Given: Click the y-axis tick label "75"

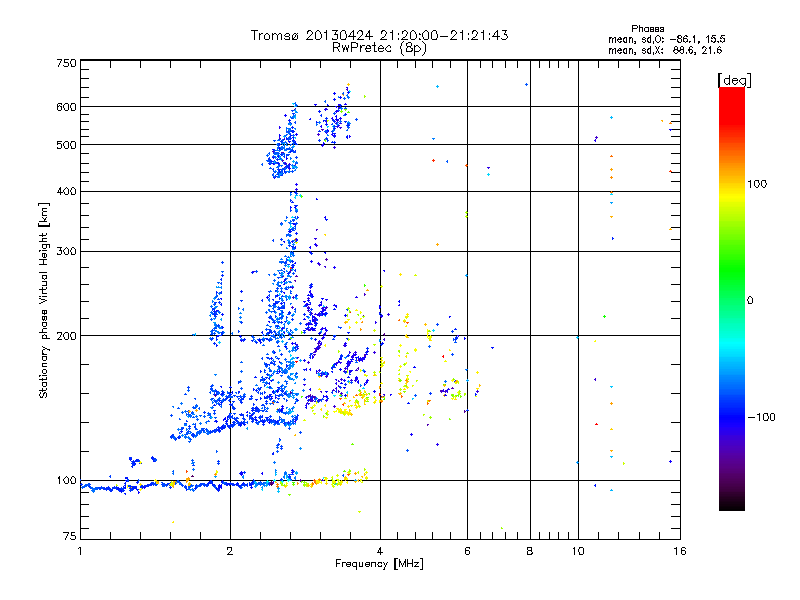Looking at the screenshot, I should 70,536.
